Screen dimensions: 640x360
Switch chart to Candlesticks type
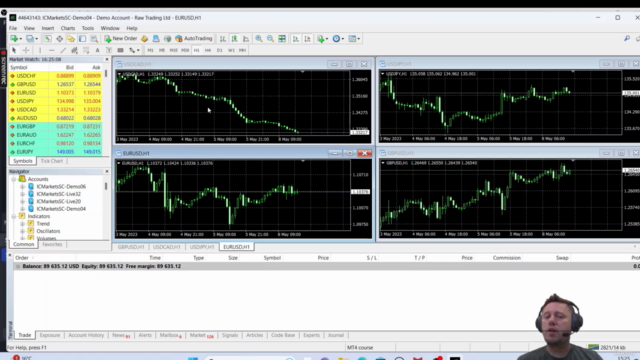pos(234,39)
